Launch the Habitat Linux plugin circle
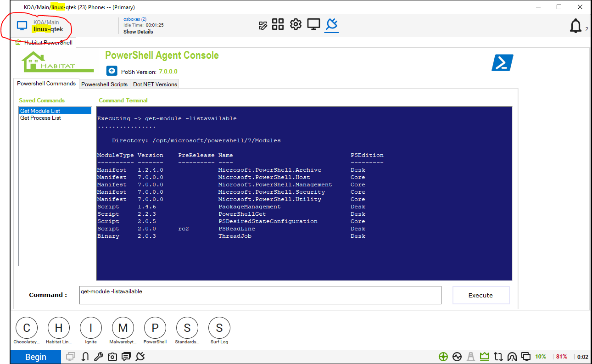The width and height of the screenshot is (592, 364). click(59, 328)
